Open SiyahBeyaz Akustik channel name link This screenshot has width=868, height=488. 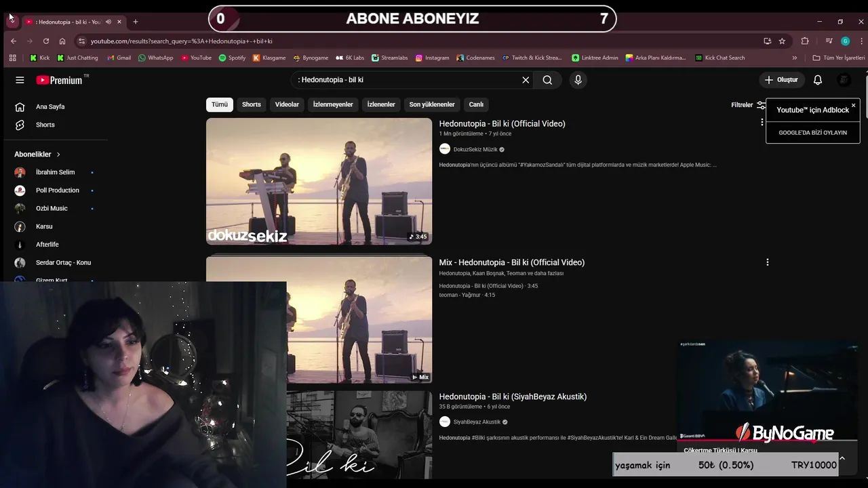[477, 422]
